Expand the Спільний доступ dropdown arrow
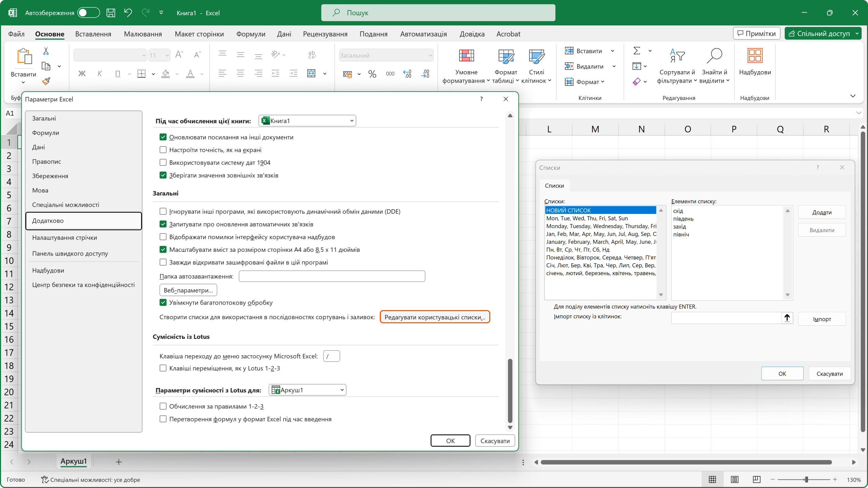This screenshot has width=868, height=488. point(857,34)
